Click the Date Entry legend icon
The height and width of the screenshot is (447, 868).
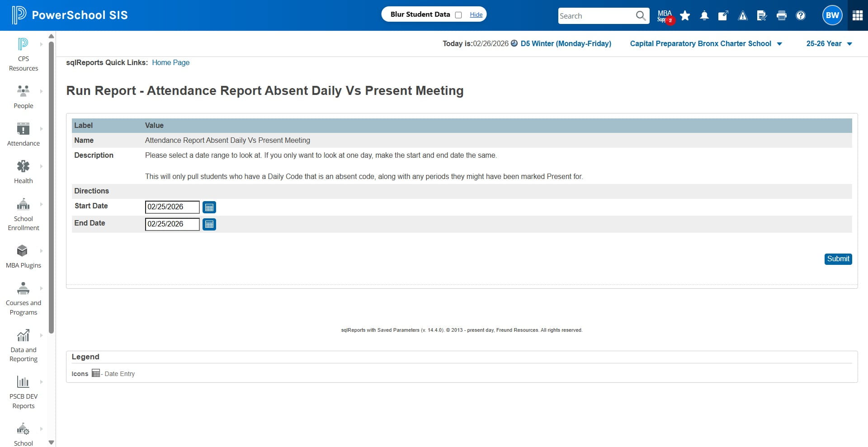96,373
